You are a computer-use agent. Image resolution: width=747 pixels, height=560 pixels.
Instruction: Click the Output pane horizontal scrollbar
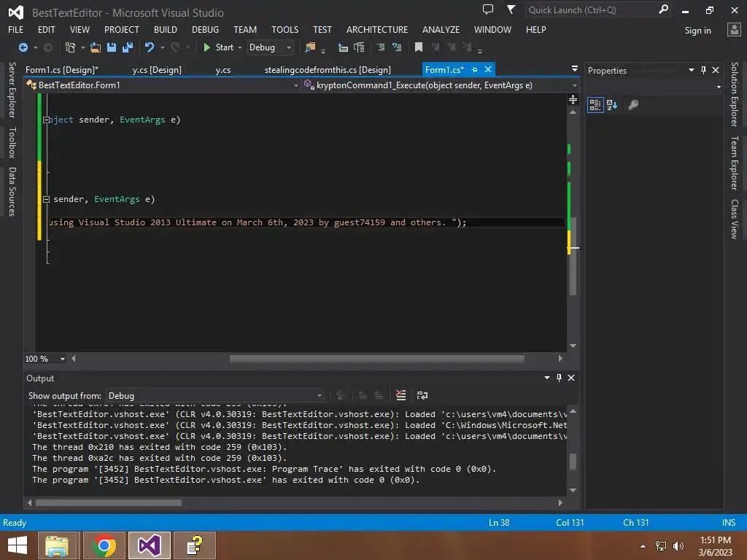click(108, 503)
